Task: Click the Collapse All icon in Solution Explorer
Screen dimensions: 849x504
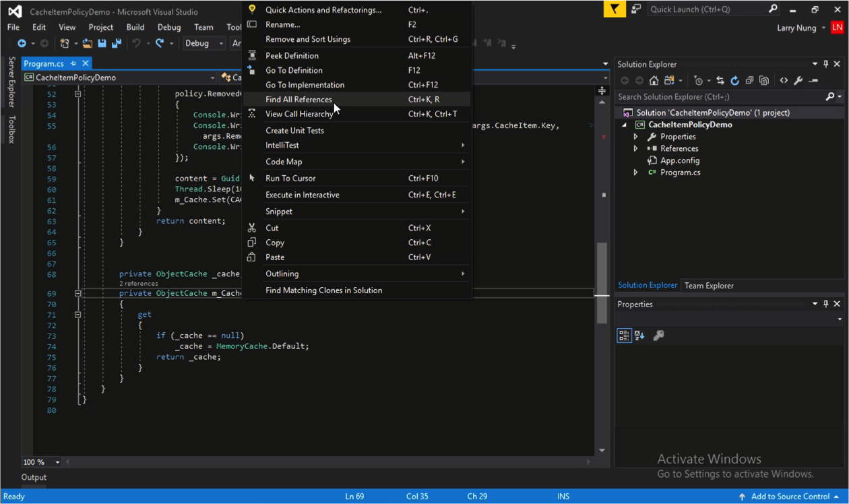Action: point(749,81)
